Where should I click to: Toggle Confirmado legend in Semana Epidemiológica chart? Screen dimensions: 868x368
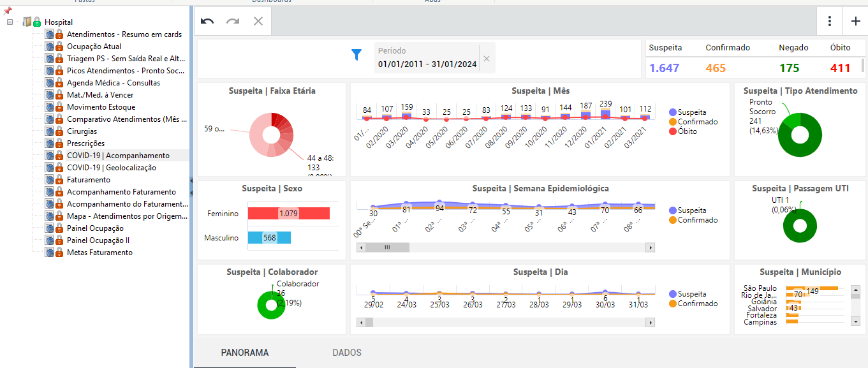(x=693, y=220)
